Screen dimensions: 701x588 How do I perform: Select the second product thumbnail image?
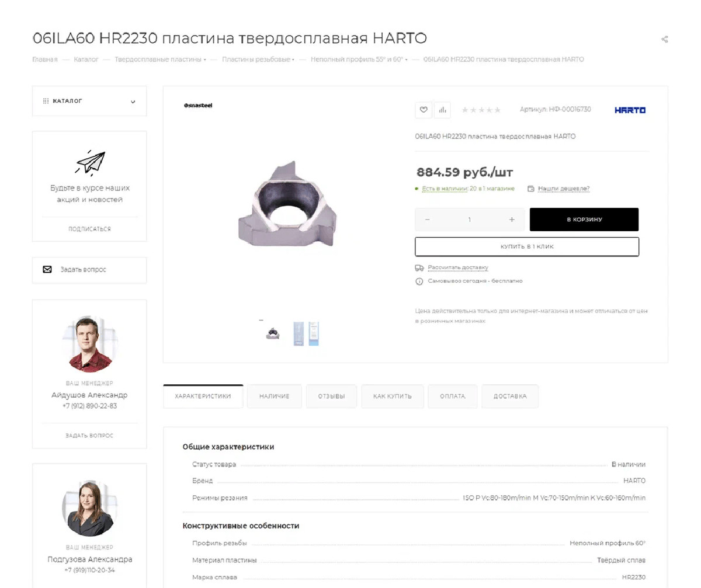coord(306,333)
